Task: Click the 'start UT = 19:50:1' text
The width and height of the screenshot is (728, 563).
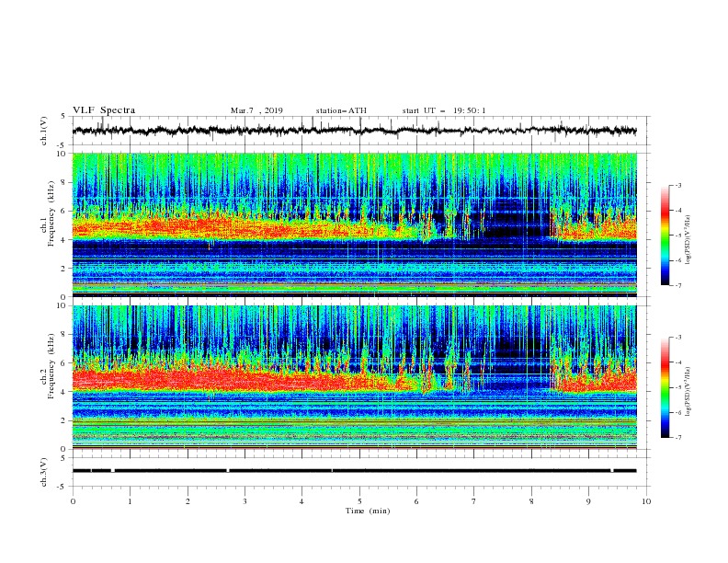Action: click(444, 110)
